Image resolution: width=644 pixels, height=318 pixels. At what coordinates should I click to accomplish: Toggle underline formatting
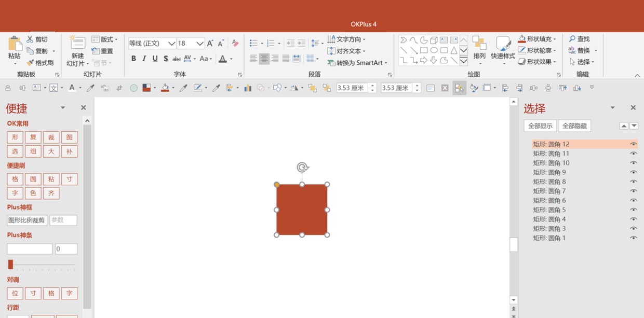pyautogui.click(x=155, y=59)
